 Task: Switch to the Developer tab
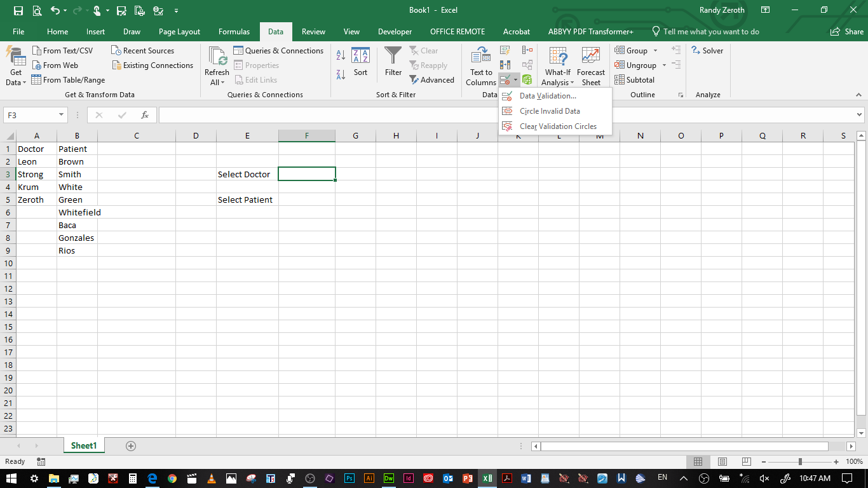395,32
